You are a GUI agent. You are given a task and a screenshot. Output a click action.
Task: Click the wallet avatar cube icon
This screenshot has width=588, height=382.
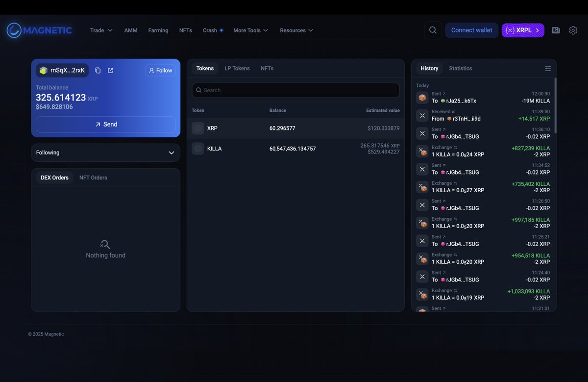coord(43,71)
